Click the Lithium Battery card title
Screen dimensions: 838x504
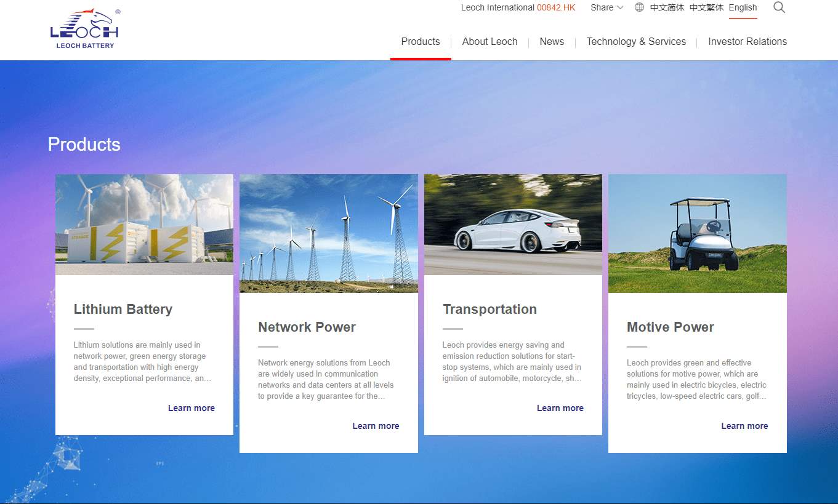point(123,310)
